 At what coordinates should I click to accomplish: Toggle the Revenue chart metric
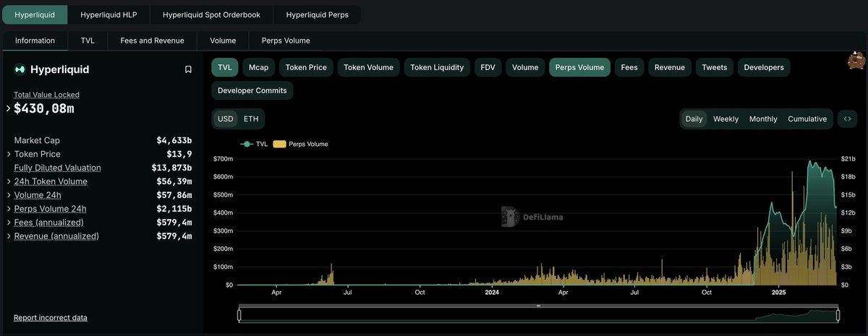tap(669, 67)
